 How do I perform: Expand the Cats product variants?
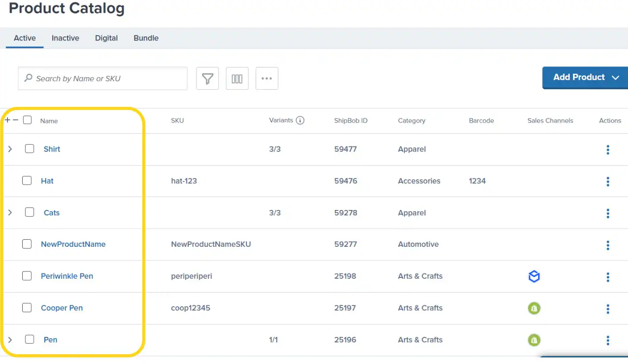coord(10,212)
